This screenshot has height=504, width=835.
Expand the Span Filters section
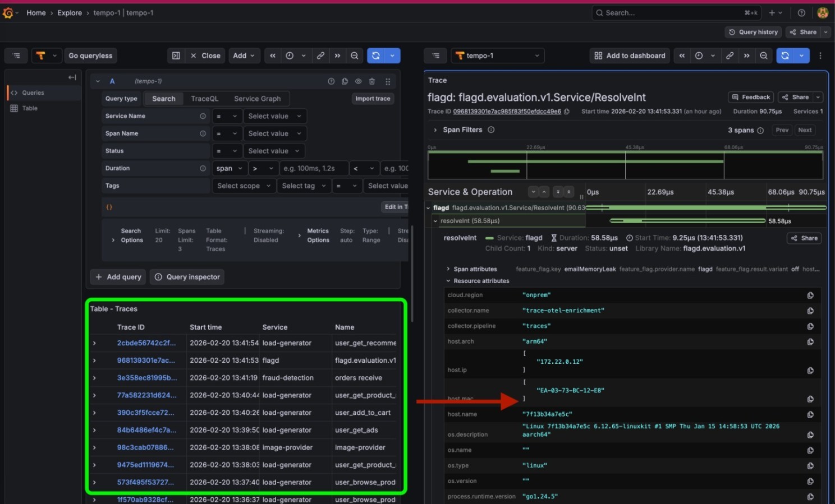435,130
